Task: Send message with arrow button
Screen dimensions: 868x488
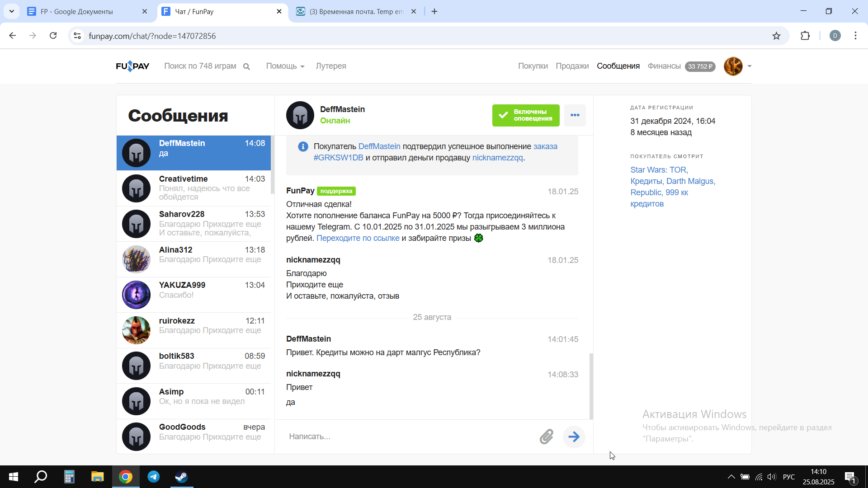Action: (574, 436)
